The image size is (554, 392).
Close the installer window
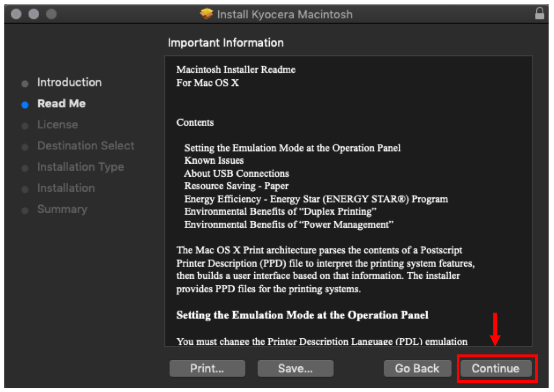pos(16,14)
